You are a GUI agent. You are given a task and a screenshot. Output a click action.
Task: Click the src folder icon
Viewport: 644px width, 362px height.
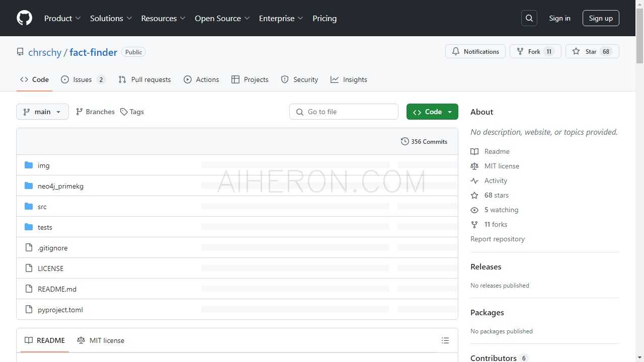coord(29,207)
